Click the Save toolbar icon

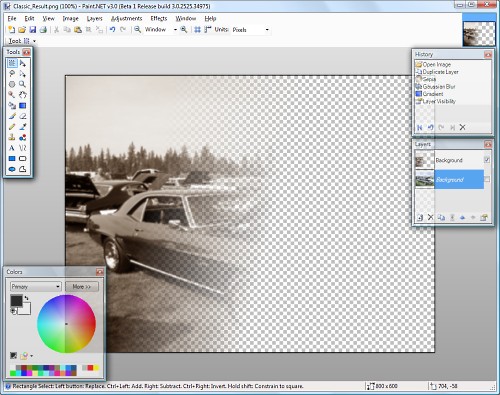coord(33,30)
